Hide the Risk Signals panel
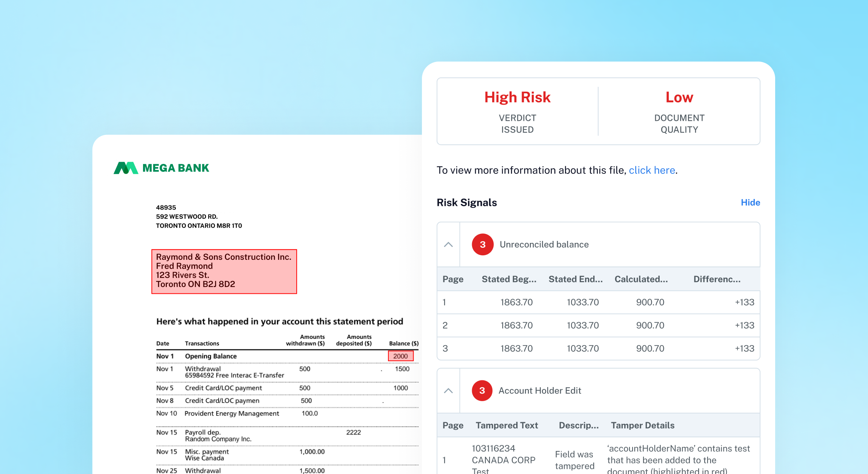 click(x=750, y=202)
